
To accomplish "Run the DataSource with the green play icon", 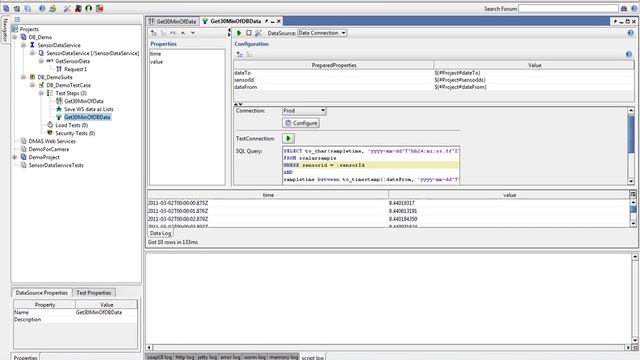I will [x=239, y=33].
